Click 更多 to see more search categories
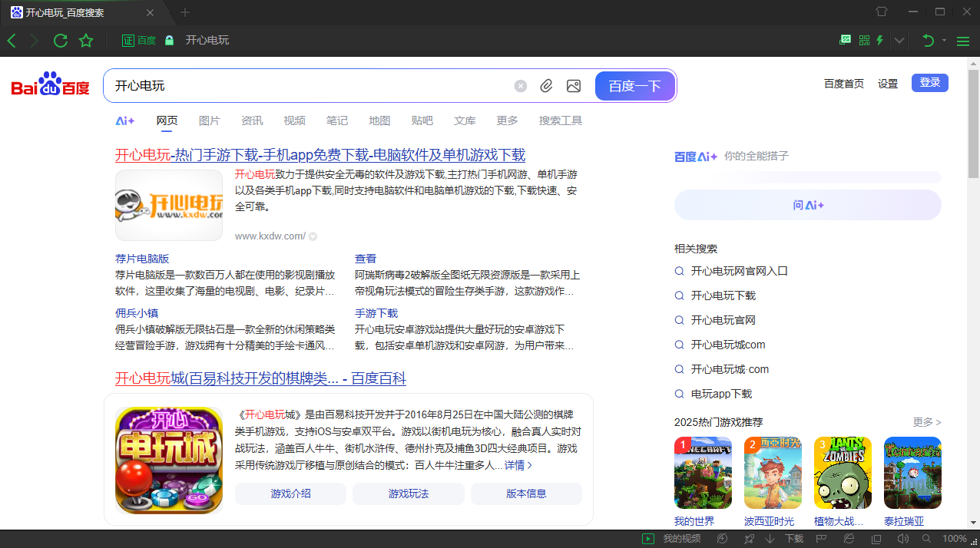The width and height of the screenshot is (980, 548). 506,120
